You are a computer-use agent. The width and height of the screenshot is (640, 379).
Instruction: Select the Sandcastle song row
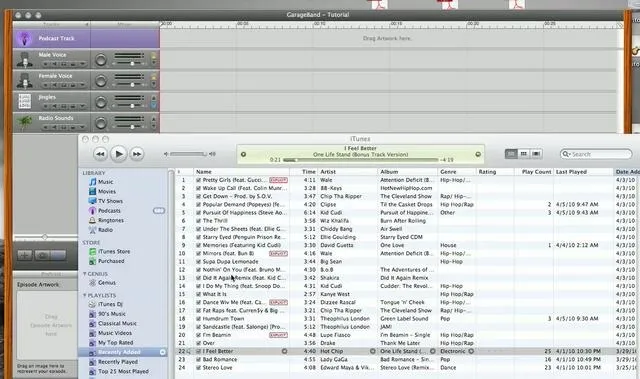pos(407,327)
